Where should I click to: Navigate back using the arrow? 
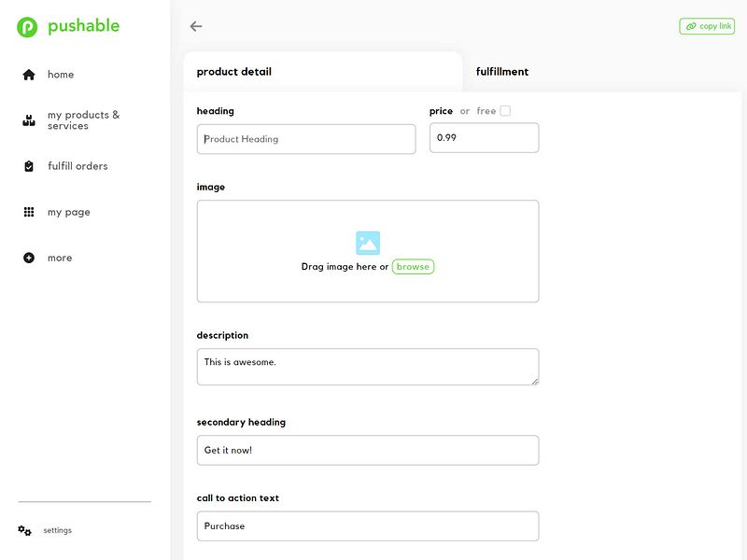pyautogui.click(x=195, y=26)
